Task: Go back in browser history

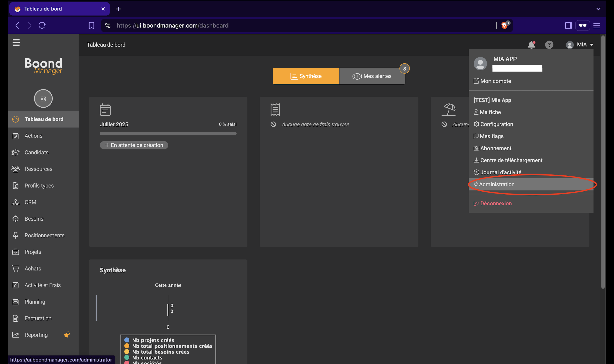Action: point(17,26)
